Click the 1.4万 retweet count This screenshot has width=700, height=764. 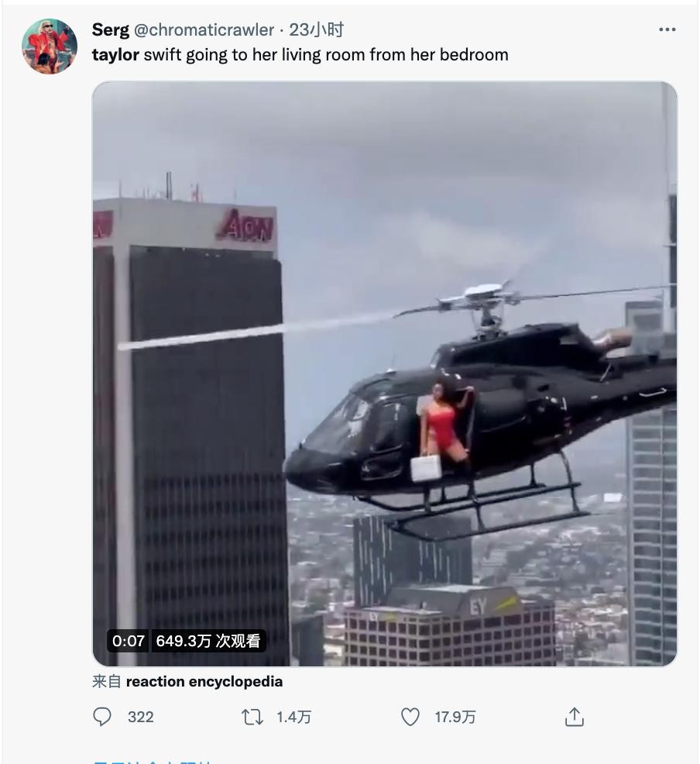pyautogui.click(x=293, y=718)
